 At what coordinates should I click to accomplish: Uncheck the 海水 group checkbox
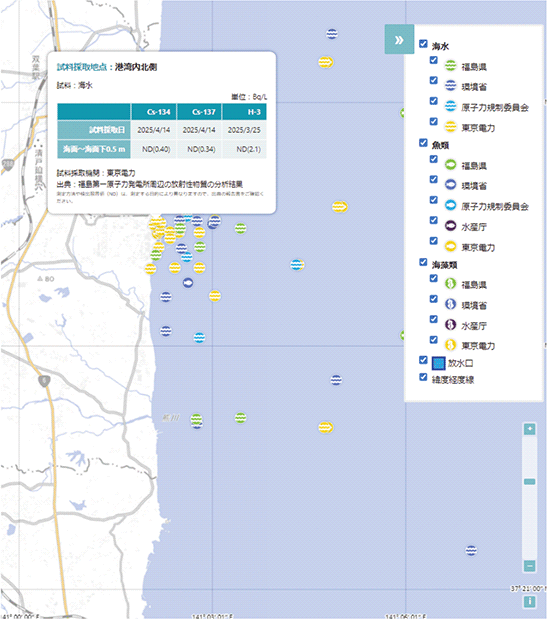click(x=423, y=43)
